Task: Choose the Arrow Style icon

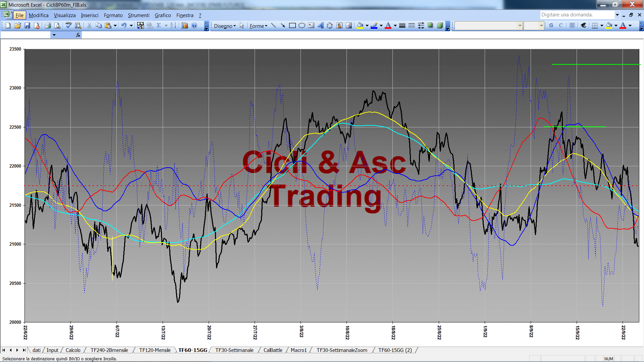Action: tap(421, 25)
